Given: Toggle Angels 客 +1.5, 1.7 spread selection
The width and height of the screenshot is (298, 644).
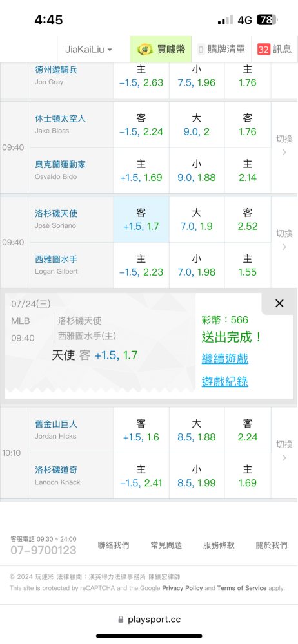Looking at the screenshot, I should 141,220.
